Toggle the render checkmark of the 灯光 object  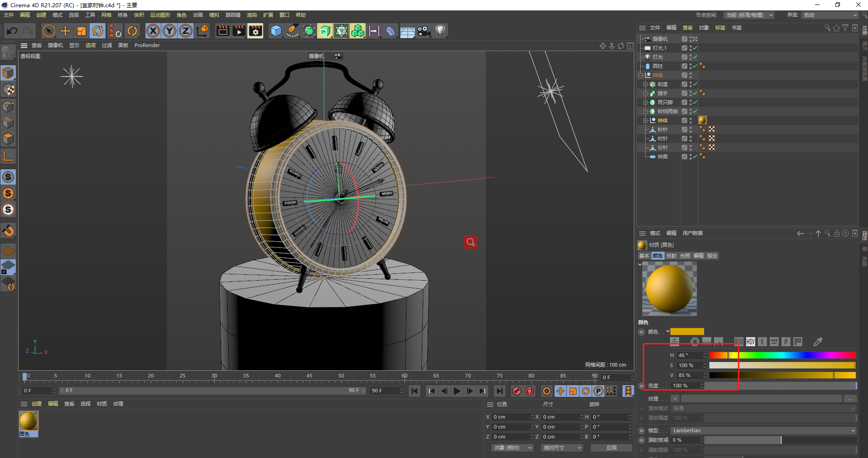[x=694, y=57]
